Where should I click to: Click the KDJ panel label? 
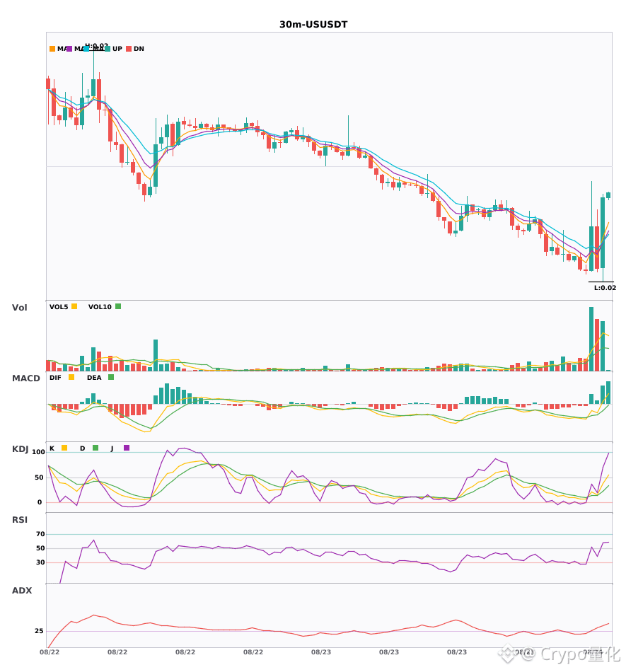pyautogui.click(x=20, y=449)
